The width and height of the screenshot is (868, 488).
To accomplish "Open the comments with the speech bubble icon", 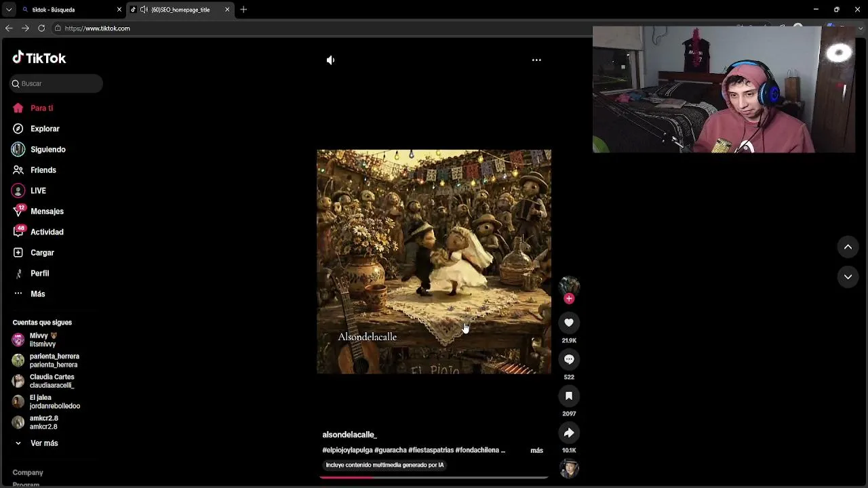I will 569,359.
